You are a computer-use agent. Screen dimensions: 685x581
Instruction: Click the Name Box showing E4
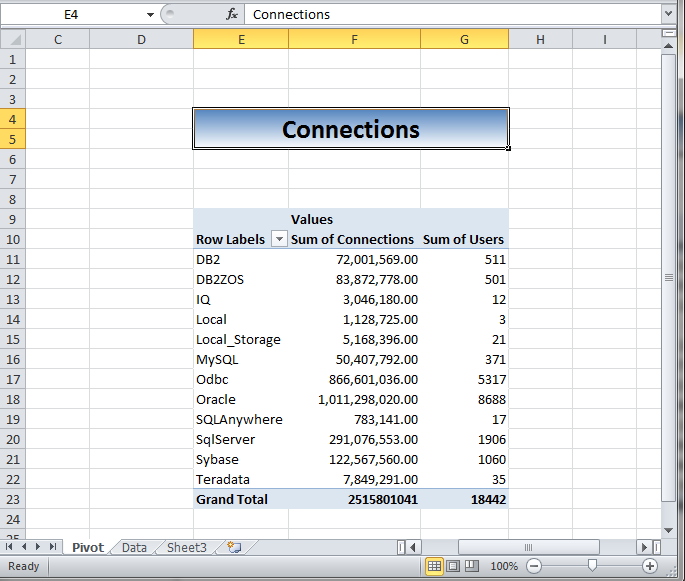coord(71,14)
